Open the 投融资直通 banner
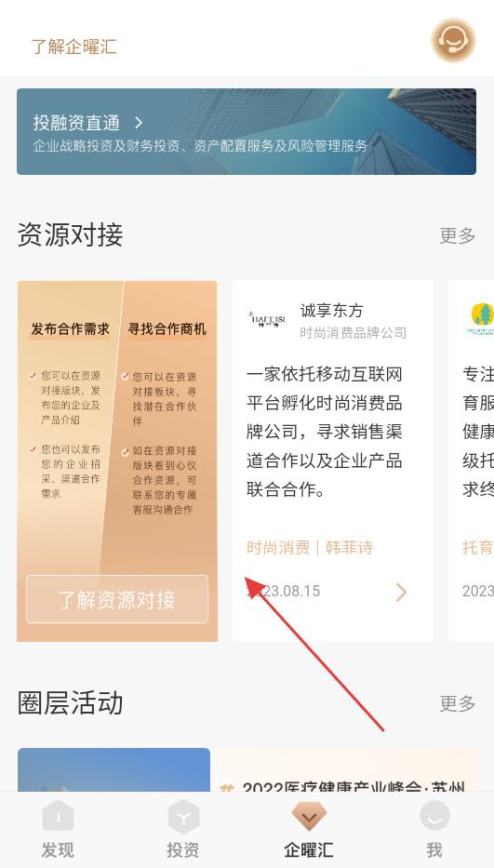 click(247, 132)
